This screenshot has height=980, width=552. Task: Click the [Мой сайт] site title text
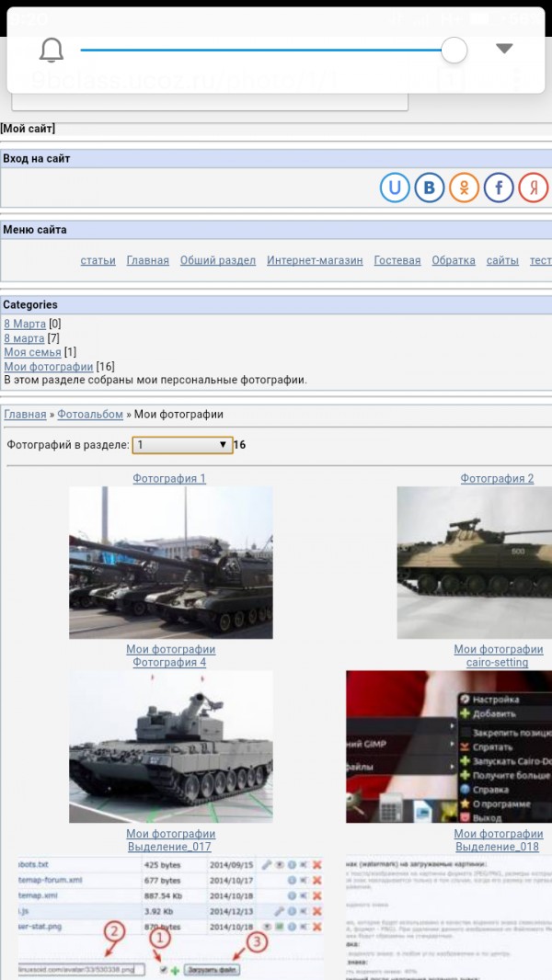point(28,129)
